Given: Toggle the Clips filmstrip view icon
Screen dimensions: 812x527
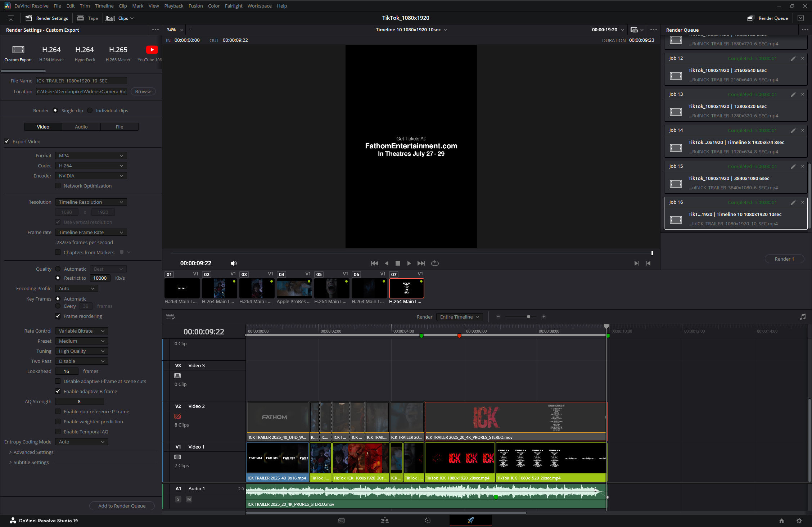Looking at the screenshot, I should (110, 18).
